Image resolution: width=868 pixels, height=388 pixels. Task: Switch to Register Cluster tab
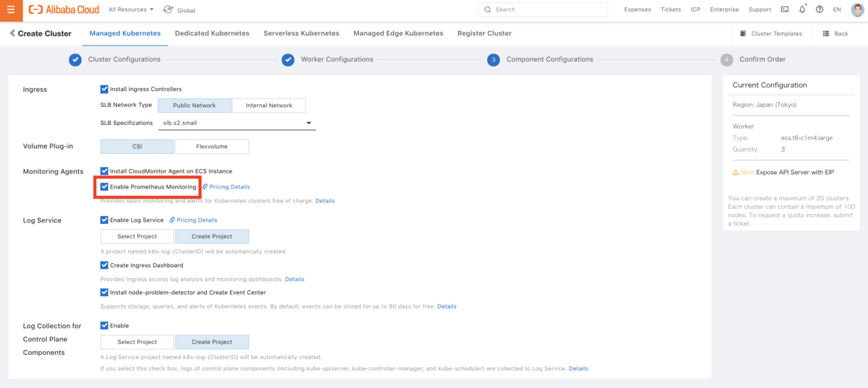point(484,33)
